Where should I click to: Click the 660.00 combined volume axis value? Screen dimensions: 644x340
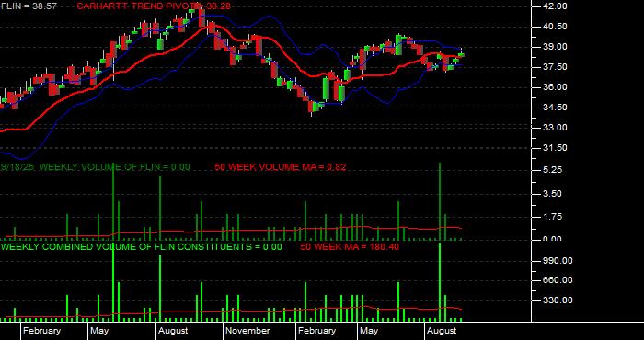[x=558, y=280]
